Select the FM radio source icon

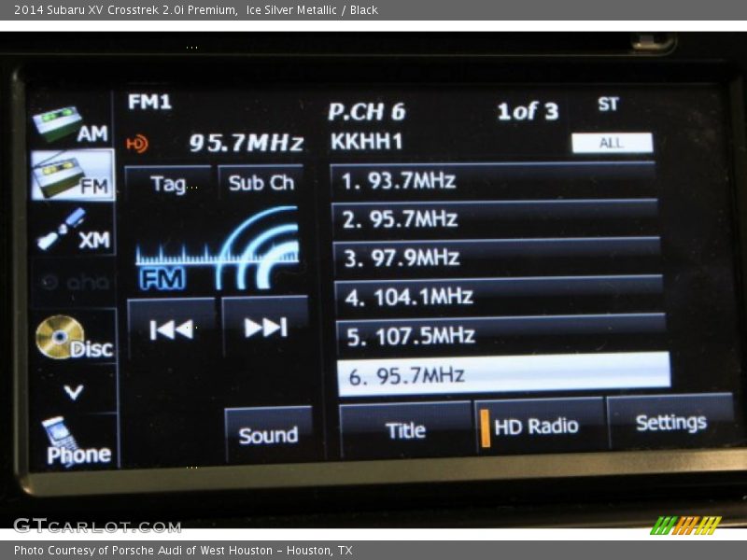(73, 175)
